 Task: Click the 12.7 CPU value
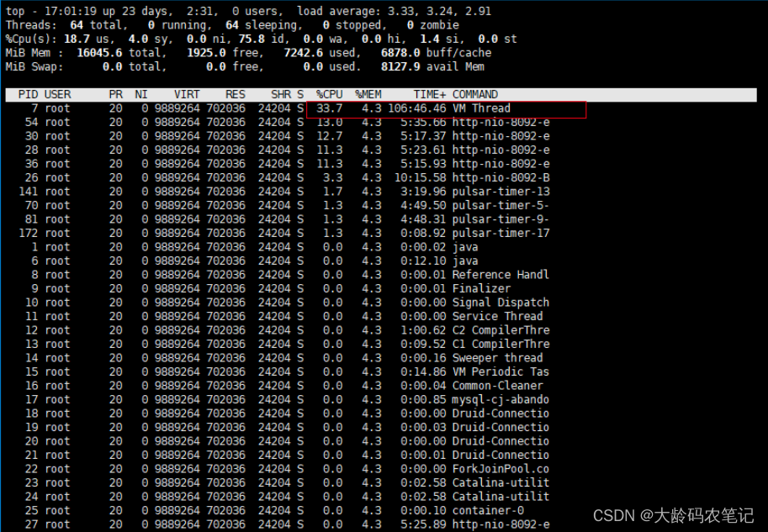pos(329,136)
